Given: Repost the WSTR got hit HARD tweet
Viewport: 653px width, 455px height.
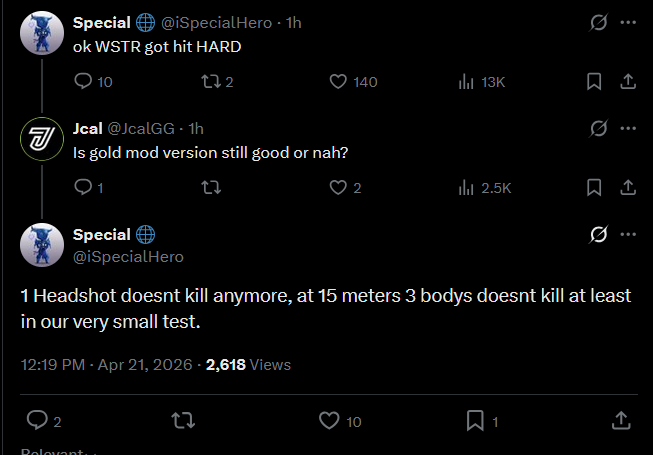Looking at the screenshot, I should (210, 81).
